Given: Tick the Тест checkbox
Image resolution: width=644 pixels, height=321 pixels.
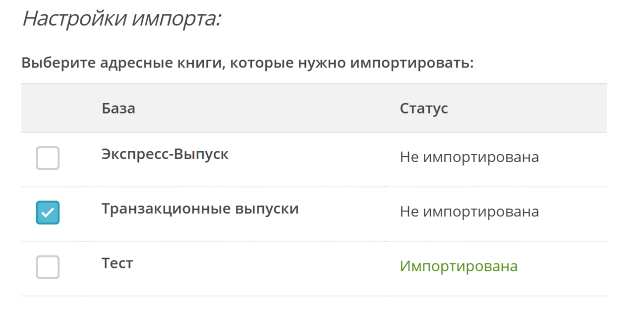Looking at the screenshot, I should pyautogui.click(x=48, y=267).
